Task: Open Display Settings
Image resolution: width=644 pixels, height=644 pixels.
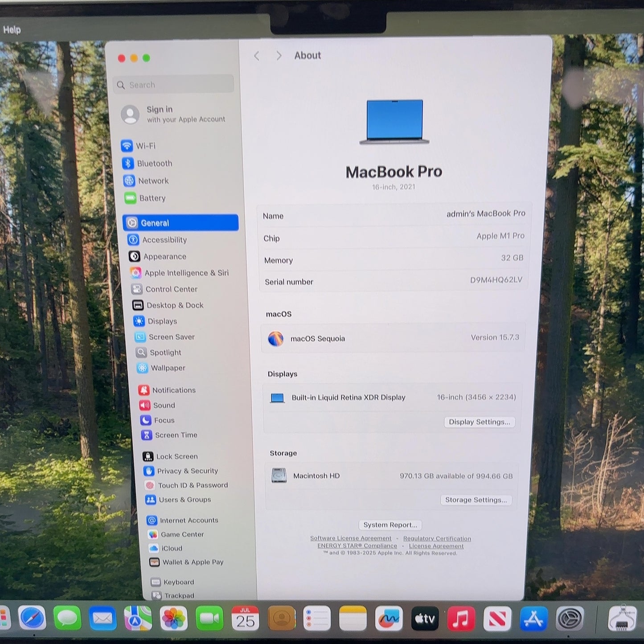Action: click(480, 422)
